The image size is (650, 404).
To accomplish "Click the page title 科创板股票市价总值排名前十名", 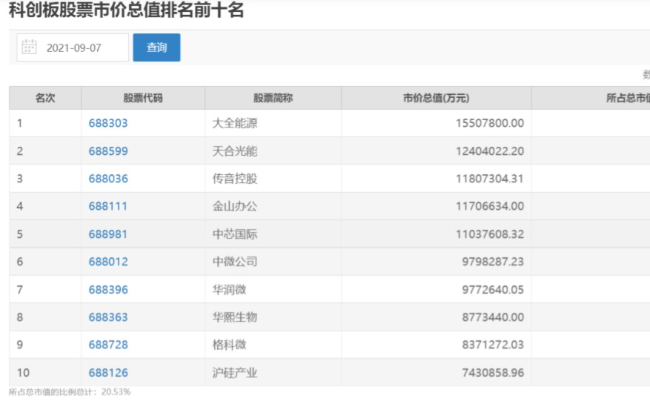I will click(126, 10).
